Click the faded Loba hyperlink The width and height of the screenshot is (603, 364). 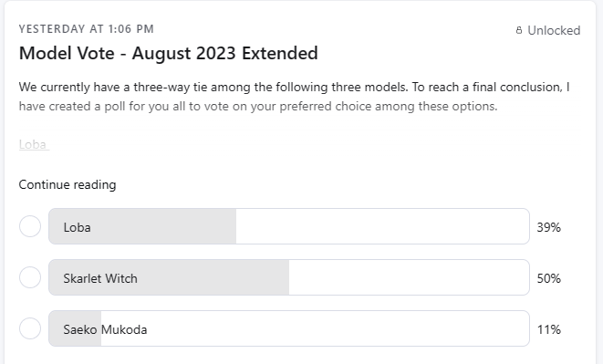pos(34,145)
